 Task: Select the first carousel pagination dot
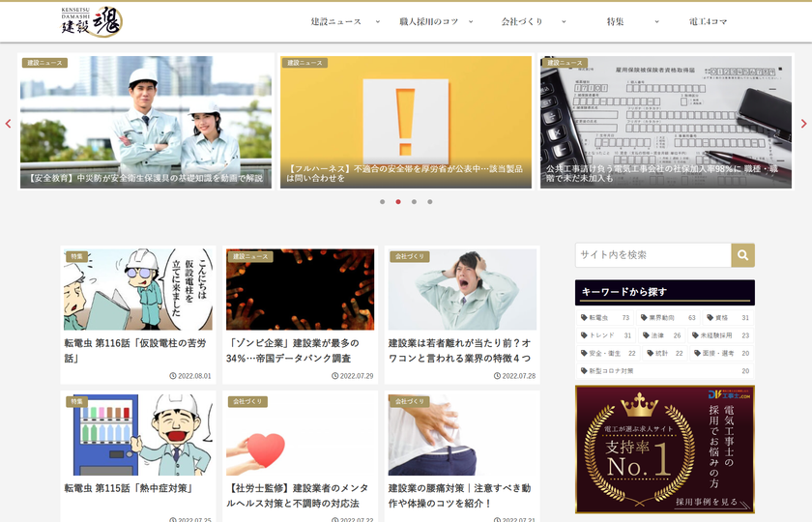[382, 202]
